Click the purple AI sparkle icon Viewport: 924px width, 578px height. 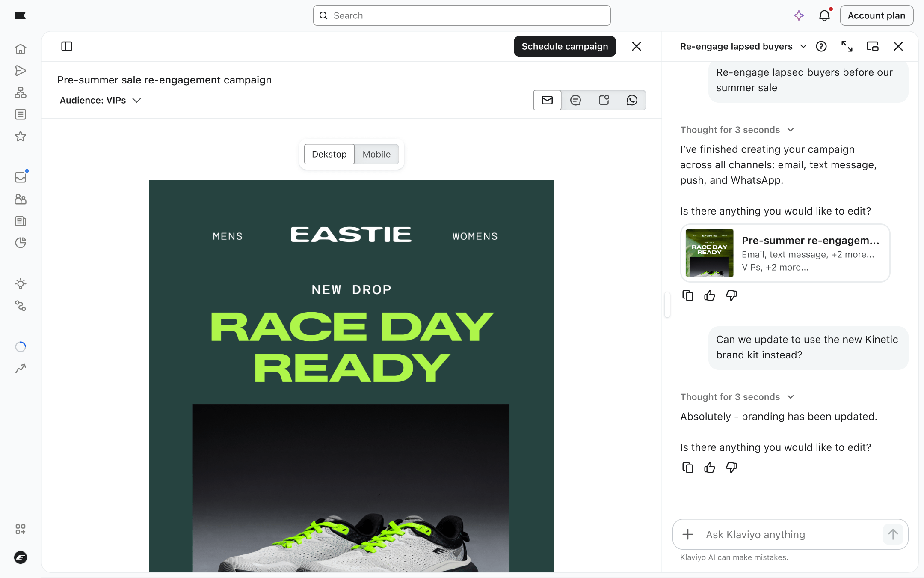pos(799,16)
